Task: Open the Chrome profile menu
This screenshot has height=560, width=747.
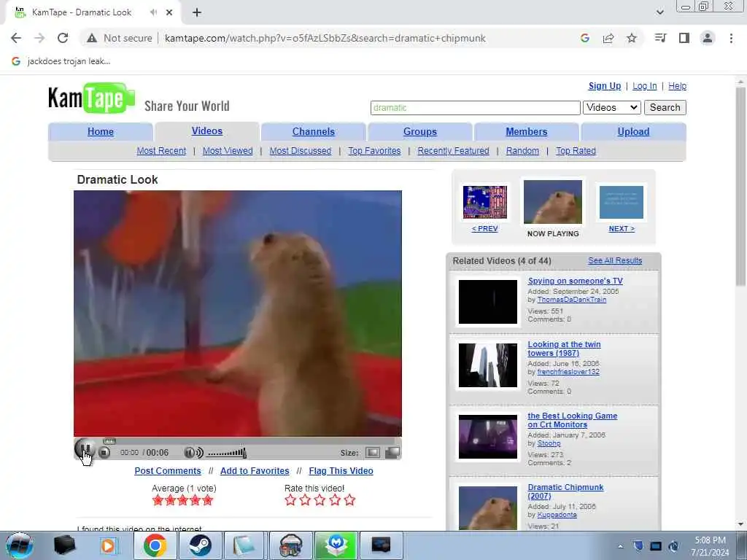Action: (708, 38)
